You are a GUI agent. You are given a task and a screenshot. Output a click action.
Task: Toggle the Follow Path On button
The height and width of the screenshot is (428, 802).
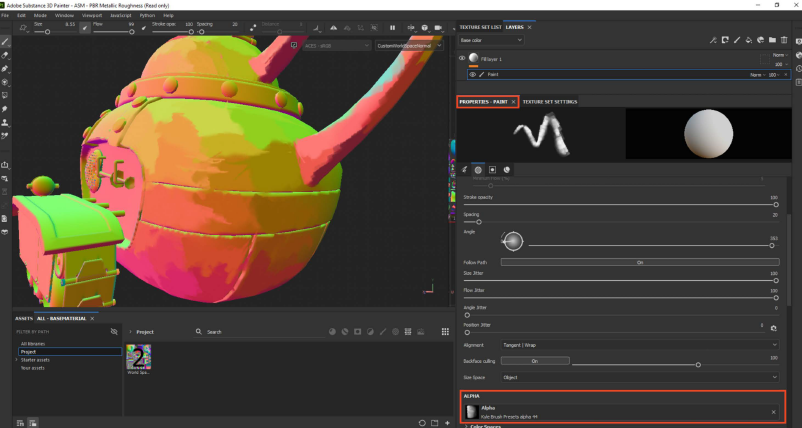tap(639, 262)
